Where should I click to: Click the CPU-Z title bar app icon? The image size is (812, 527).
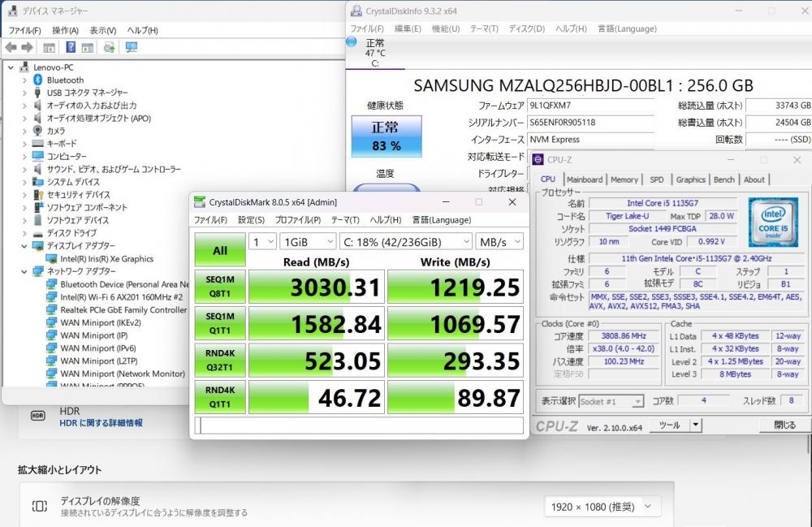click(x=538, y=159)
